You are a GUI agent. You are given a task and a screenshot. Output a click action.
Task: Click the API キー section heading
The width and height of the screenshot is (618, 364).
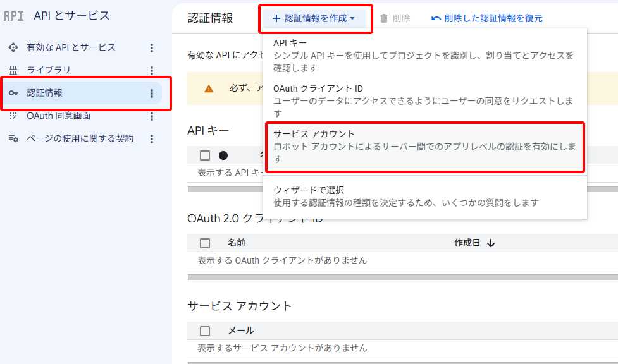coord(209,131)
